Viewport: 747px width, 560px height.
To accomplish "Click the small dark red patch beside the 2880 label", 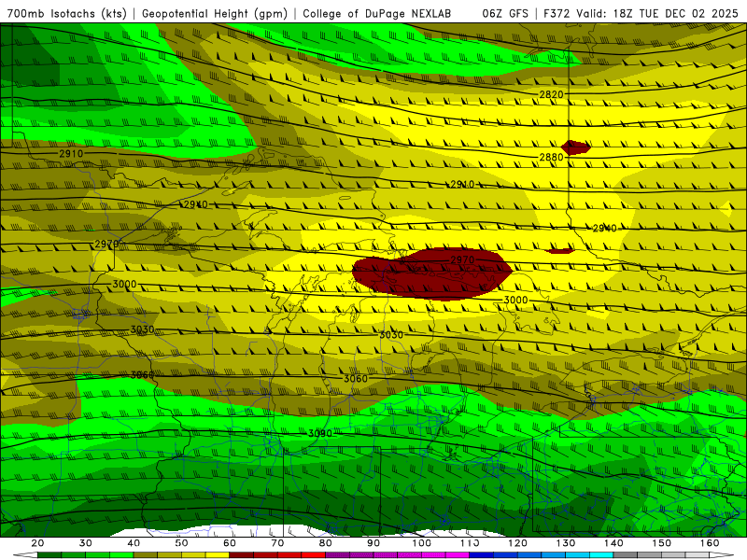I will pos(575,147).
